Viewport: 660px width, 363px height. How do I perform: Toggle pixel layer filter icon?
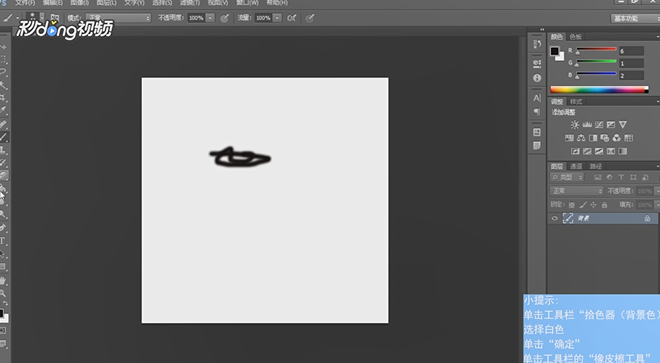click(597, 177)
